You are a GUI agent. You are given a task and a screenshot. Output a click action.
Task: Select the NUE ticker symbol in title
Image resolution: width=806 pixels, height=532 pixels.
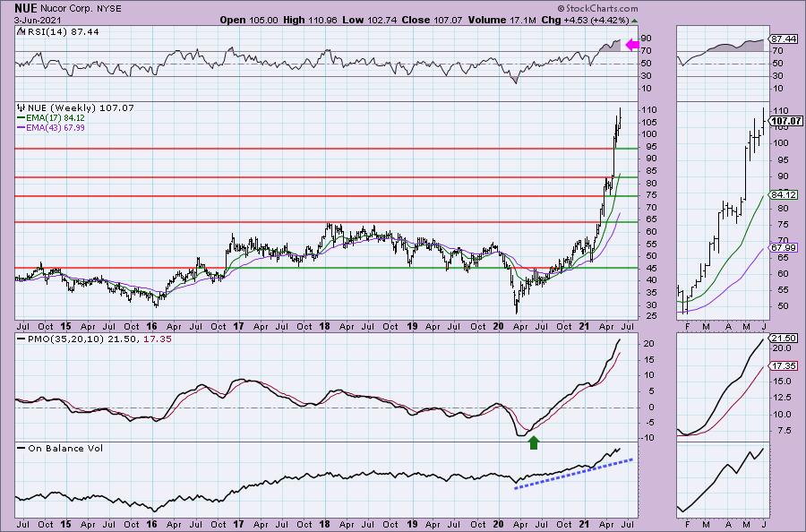pos(26,8)
